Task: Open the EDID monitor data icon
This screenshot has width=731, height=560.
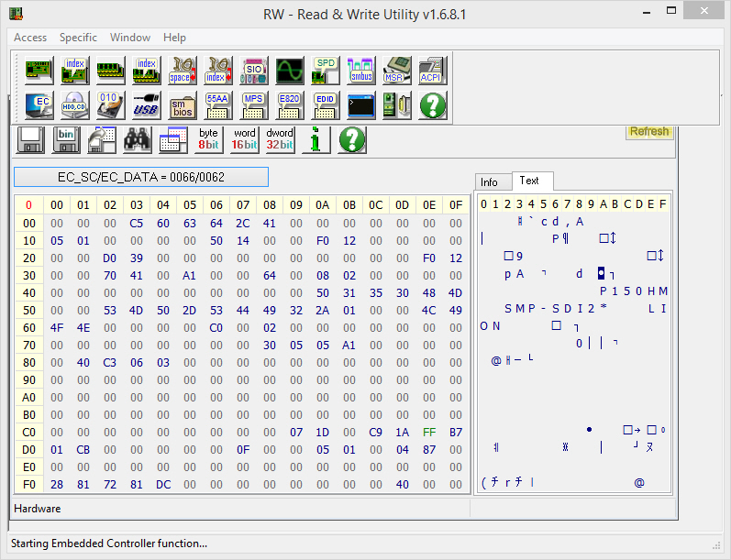Action: click(326, 105)
